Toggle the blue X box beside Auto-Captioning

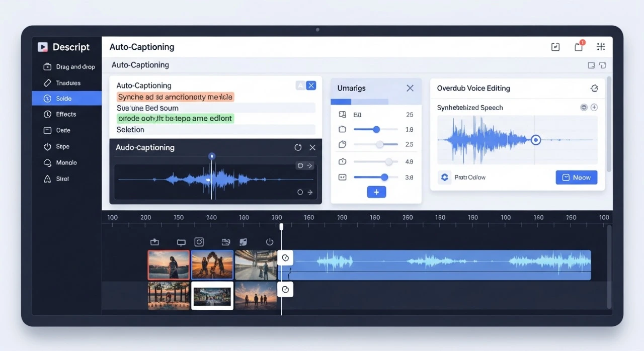coord(311,85)
